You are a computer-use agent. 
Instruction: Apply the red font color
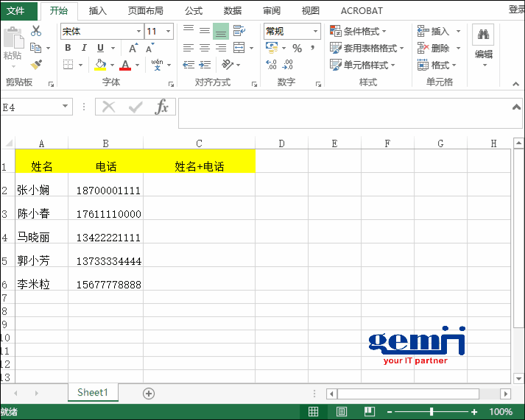tap(125, 65)
